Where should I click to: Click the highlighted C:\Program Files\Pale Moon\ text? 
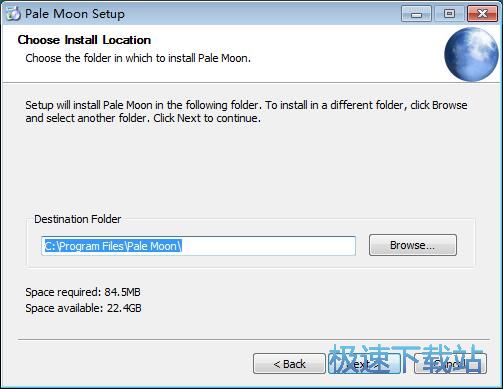click(x=113, y=246)
